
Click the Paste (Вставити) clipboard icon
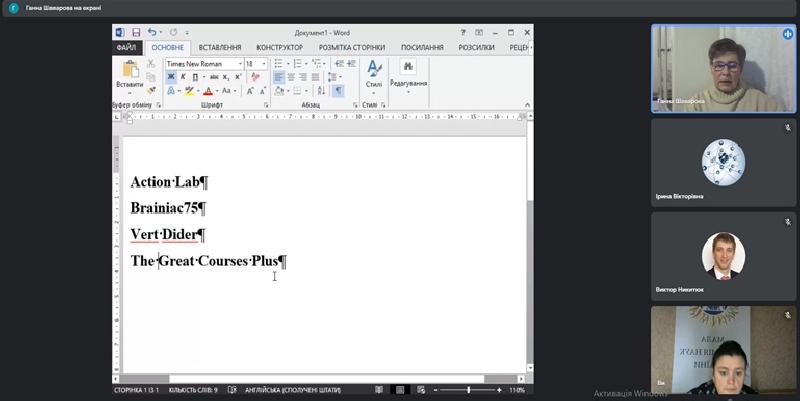pyautogui.click(x=131, y=73)
